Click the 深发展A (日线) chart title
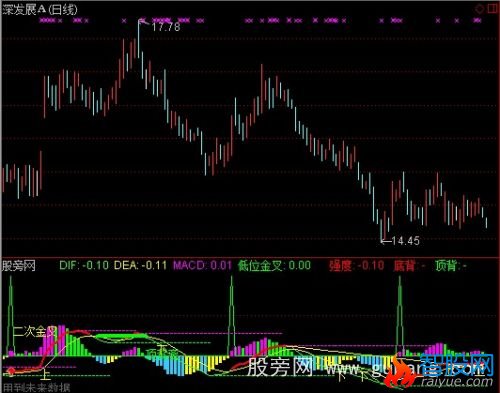The image size is (500, 393). pyautogui.click(x=40, y=10)
